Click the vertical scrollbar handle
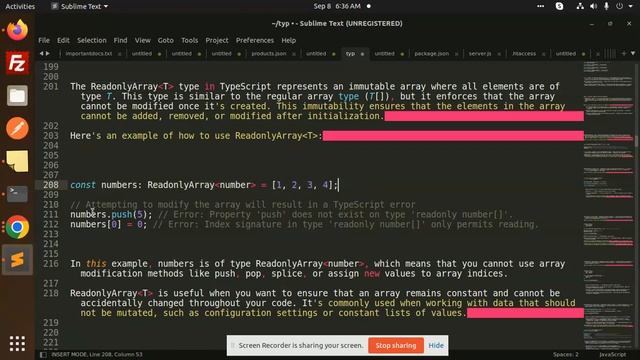Viewport: 640px width, 360px height. tap(636, 142)
